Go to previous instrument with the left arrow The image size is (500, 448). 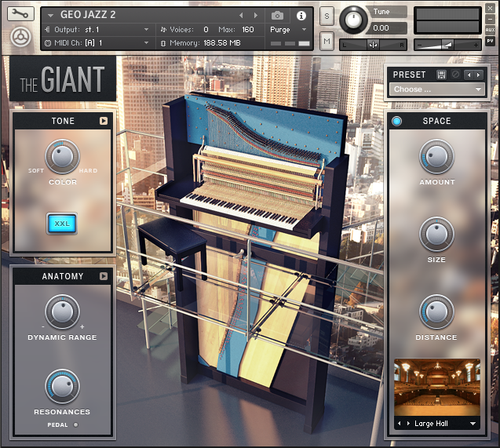[241, 15]
